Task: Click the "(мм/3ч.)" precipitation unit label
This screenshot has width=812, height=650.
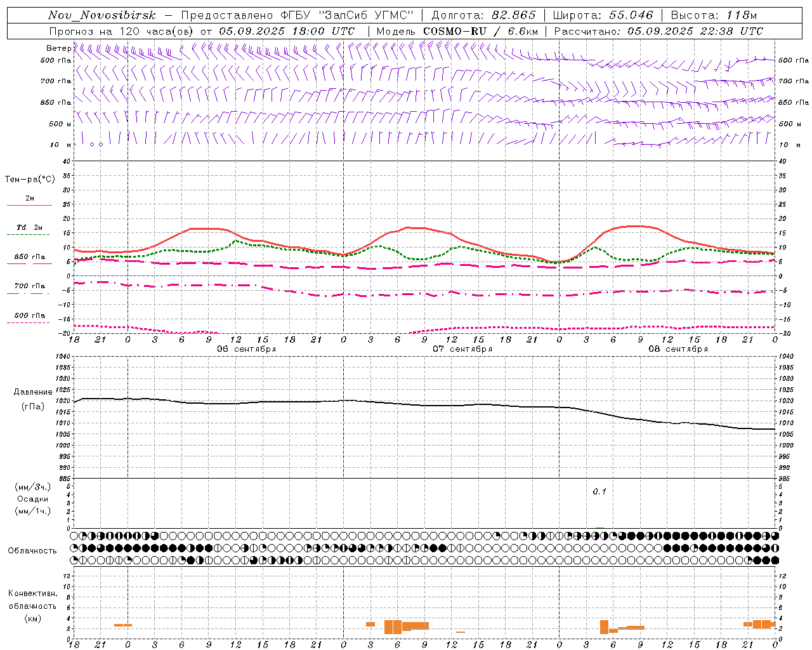Action: point(33,487)
